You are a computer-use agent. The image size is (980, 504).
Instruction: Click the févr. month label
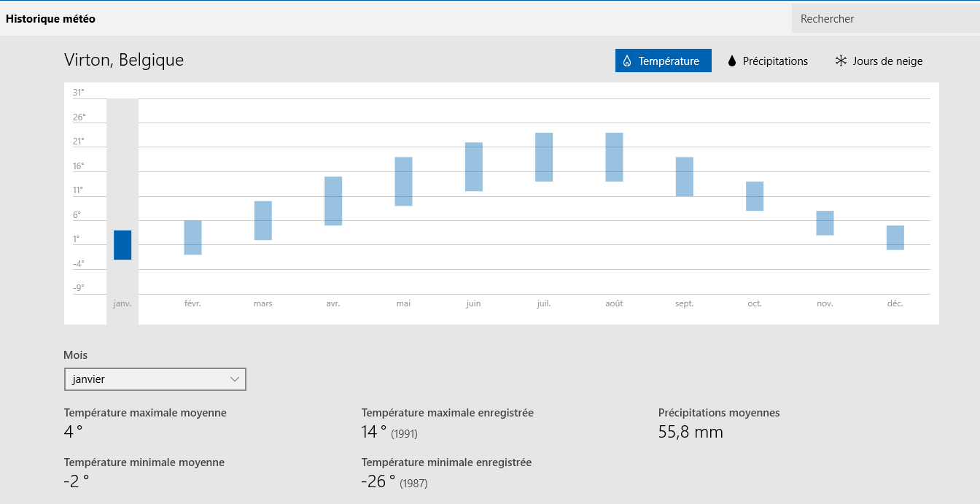click(192, 303)
